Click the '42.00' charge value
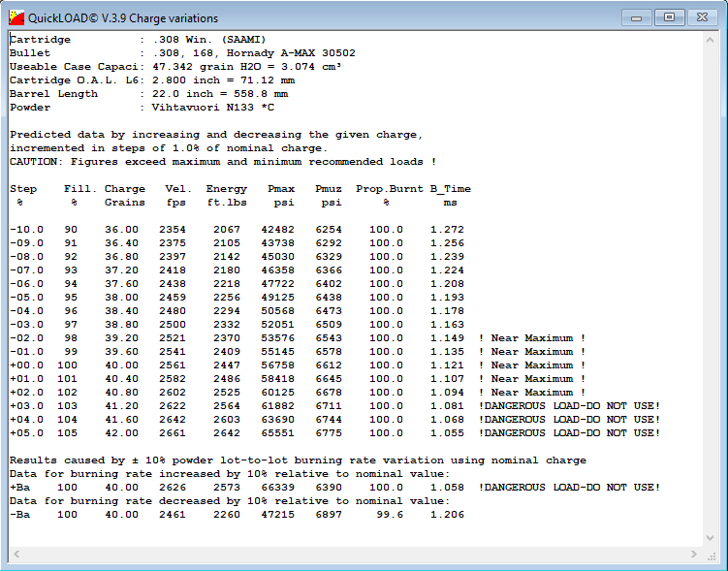Image resolution: width=728 pixels, height=571 pixels. (121, 433)
